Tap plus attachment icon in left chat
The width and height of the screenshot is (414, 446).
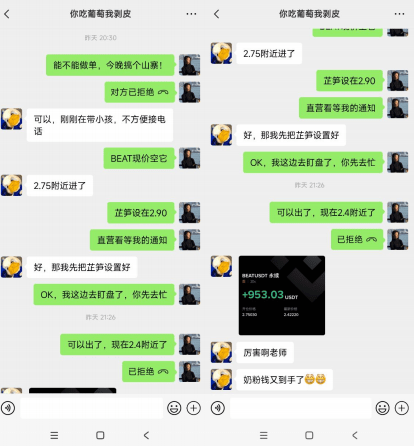click(194, 408)
